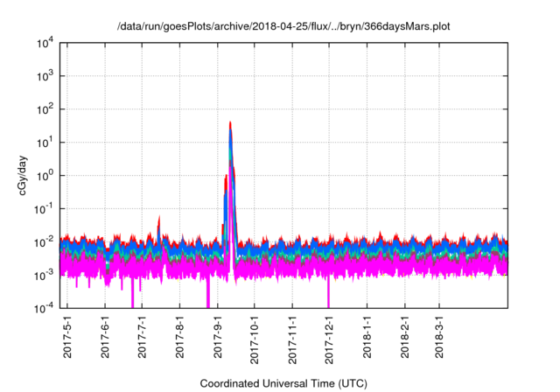Click the 2018-2-1 x-axis date label

pyautogui.click(x=404, y=337)
